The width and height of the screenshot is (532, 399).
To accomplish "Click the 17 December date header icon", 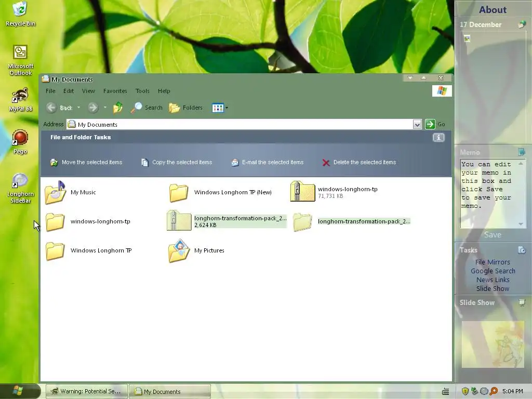I will click(x=522, y=24).
